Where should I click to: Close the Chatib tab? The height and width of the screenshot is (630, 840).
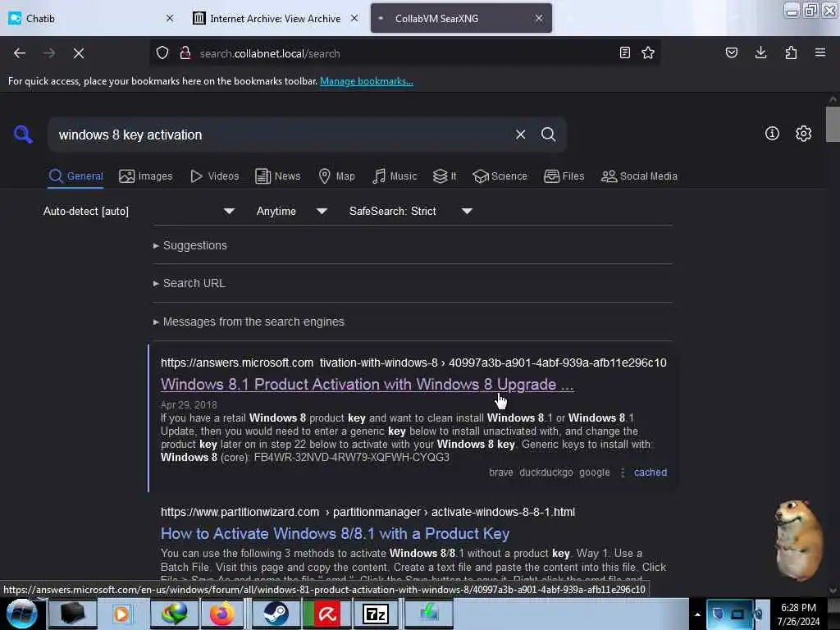[x=170, y=18]
